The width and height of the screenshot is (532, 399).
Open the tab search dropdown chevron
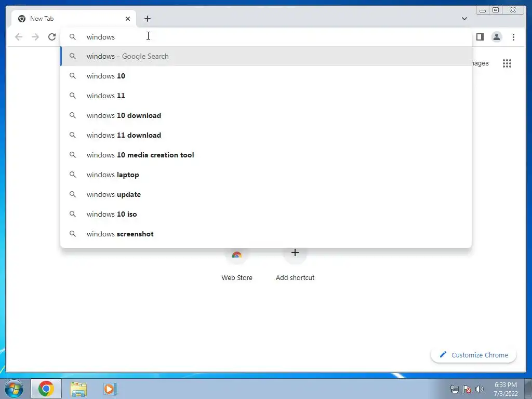pos(464,19)
